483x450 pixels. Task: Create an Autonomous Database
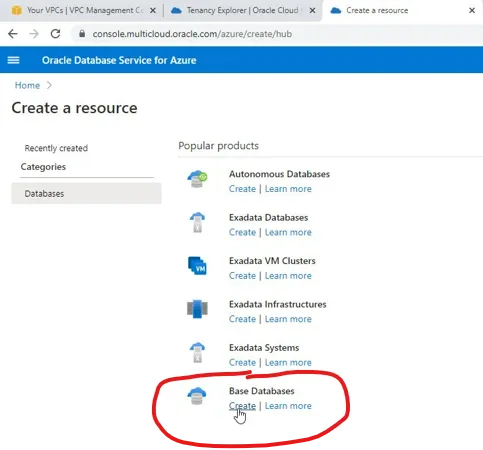pos(242,189)
